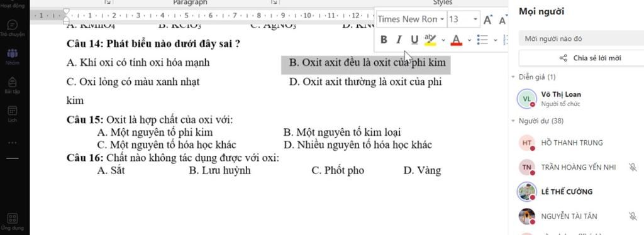
Task: Open the font size 13 dropdown
Action: [x=464, y=19]
